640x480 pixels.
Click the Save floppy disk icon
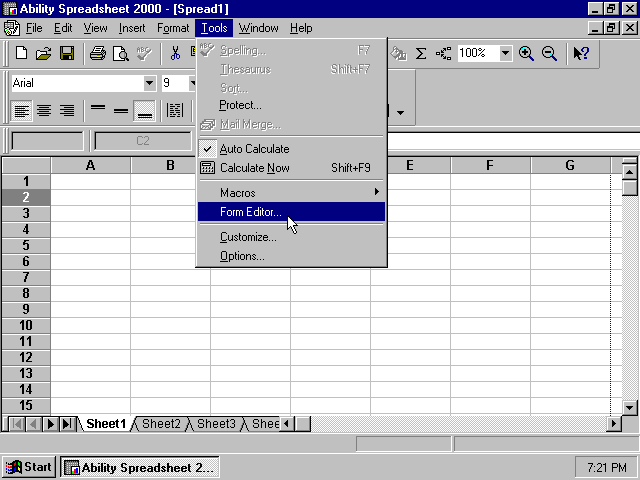coord(67,53)
